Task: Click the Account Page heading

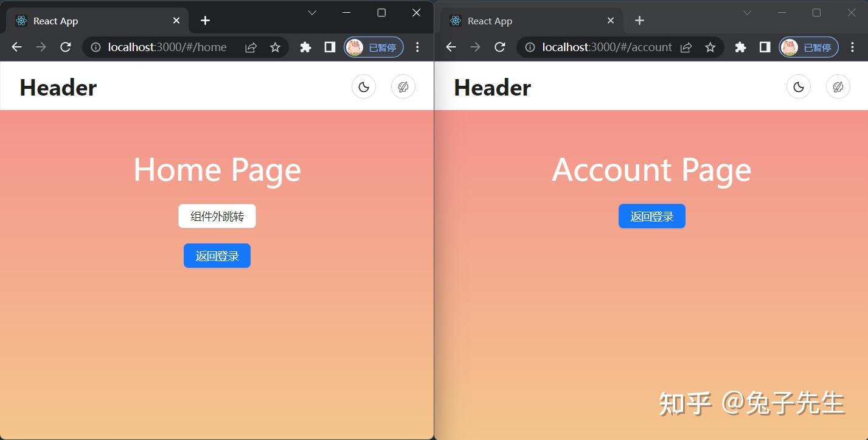Action: pos(651,169)
